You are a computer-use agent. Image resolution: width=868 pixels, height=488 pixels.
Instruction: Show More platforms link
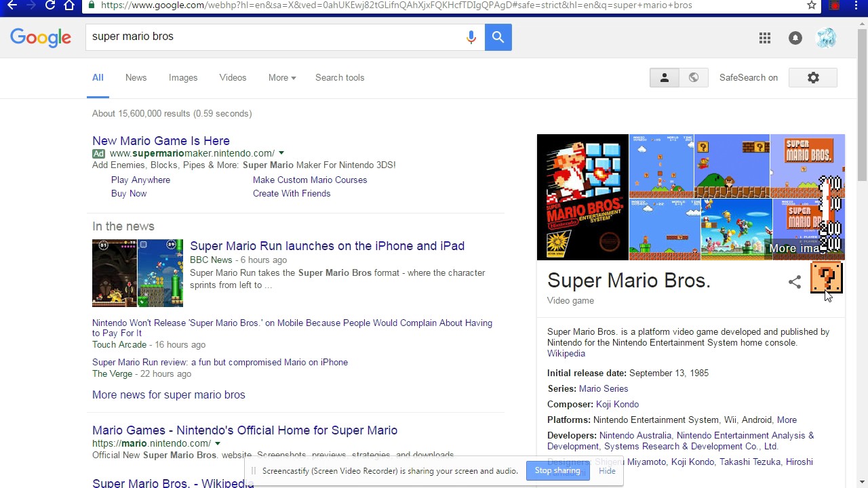[787, 420]
